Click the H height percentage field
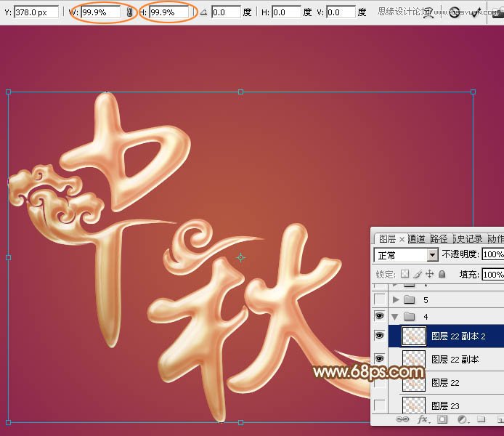 coord(168,12)
